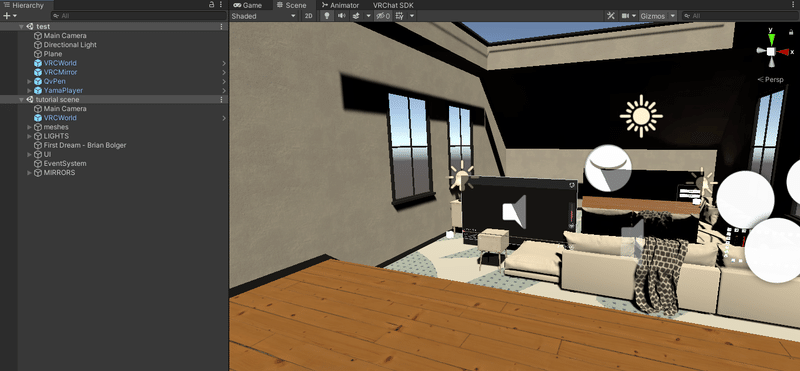
Task: Toggle scene audio speaker button
Action: click(x=341, y=16)
